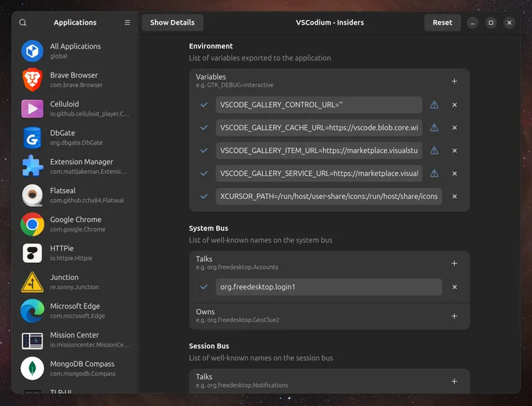
Task: Choose the Microsoft Edge icon
Action: (x=32, y=311)
